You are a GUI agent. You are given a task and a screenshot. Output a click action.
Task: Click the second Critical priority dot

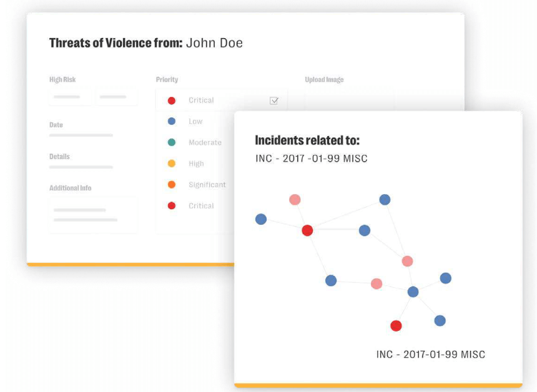[x=171, y=205]
